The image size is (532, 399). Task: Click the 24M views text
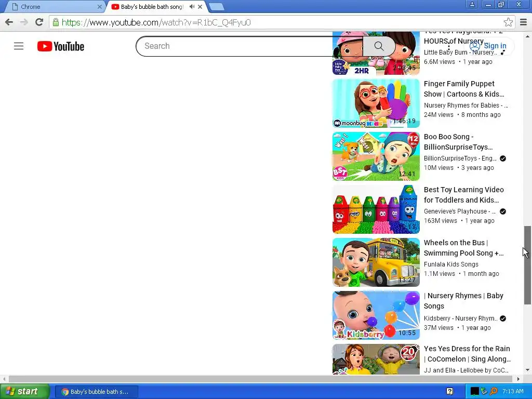pyautogui.click(x=438, y=115)
